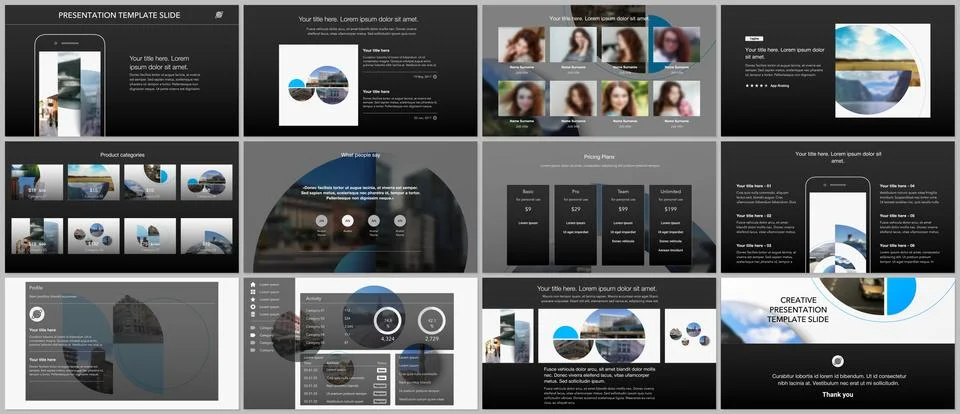Click the $199 price

click(670, 209)
